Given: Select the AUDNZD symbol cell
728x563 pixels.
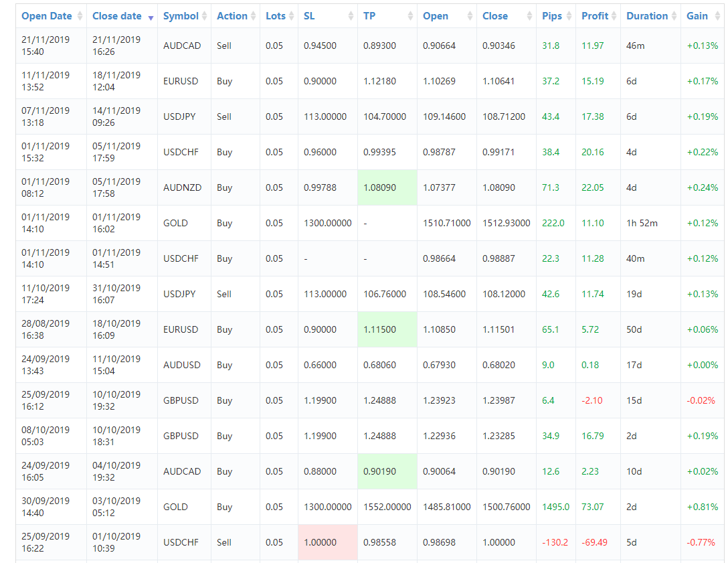Looking at the screenshot, I should 181,187.
